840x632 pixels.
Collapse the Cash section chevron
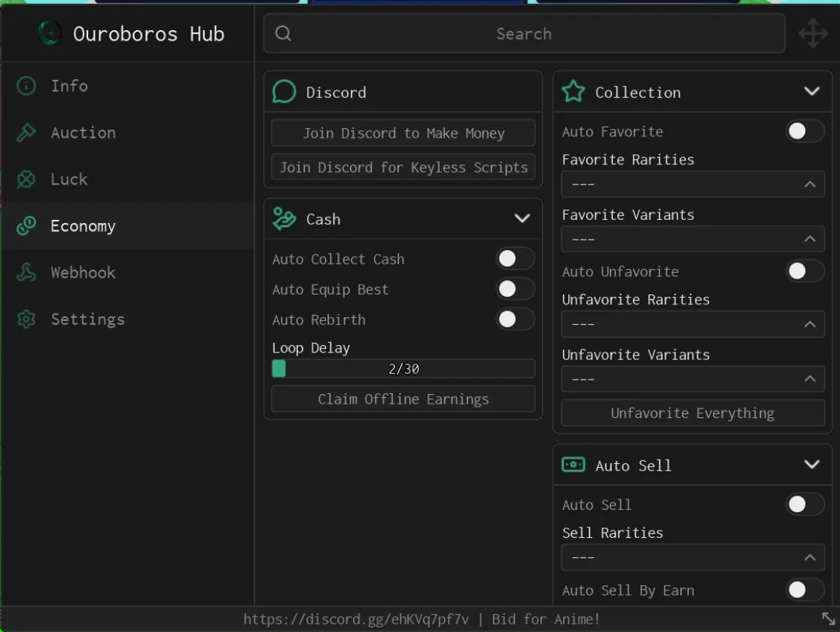(x=522, y=218)
